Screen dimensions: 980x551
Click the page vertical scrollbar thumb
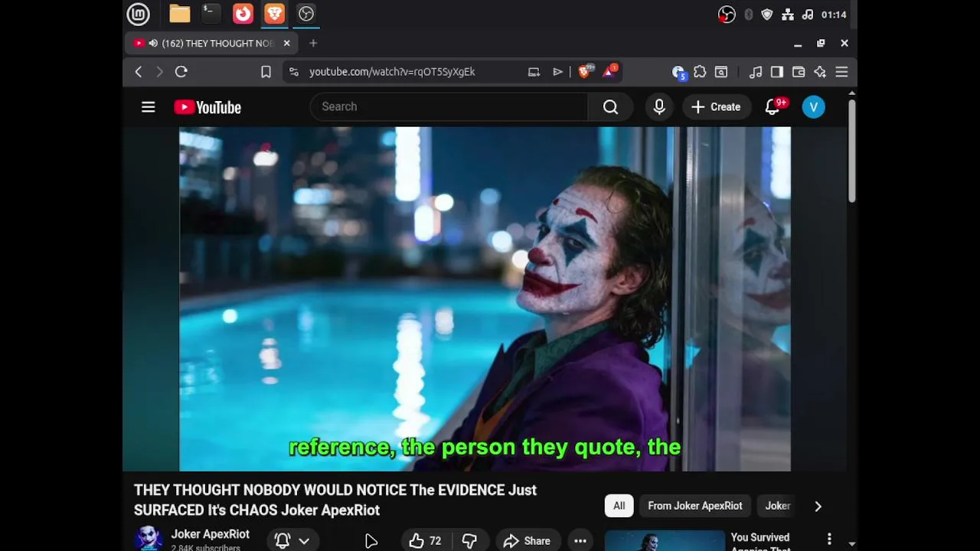pos(851,151)
